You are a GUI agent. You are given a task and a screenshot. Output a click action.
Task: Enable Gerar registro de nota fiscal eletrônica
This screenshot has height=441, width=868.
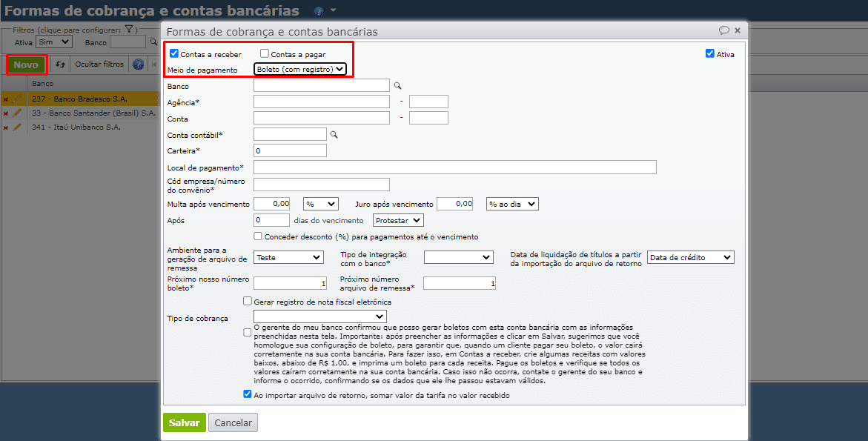click(x=248, y=302)
